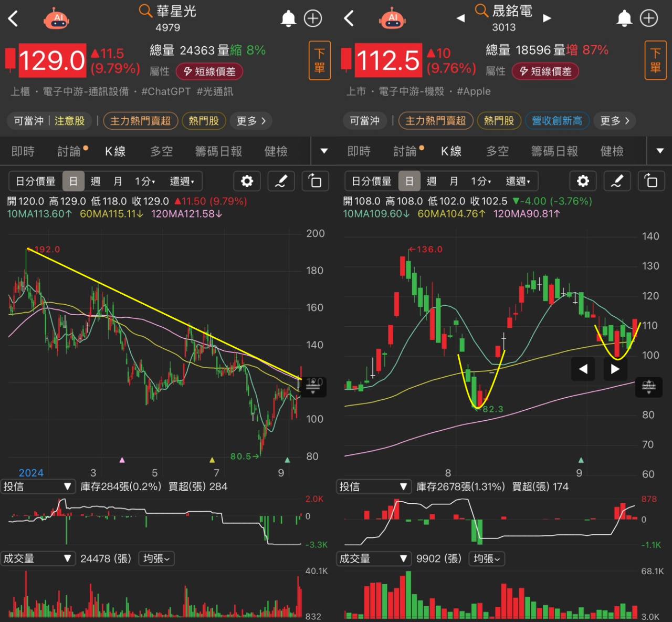Switch to 多空 tab on 晟銘電 panel
672x622 pixels.
(x=498, y=151)
